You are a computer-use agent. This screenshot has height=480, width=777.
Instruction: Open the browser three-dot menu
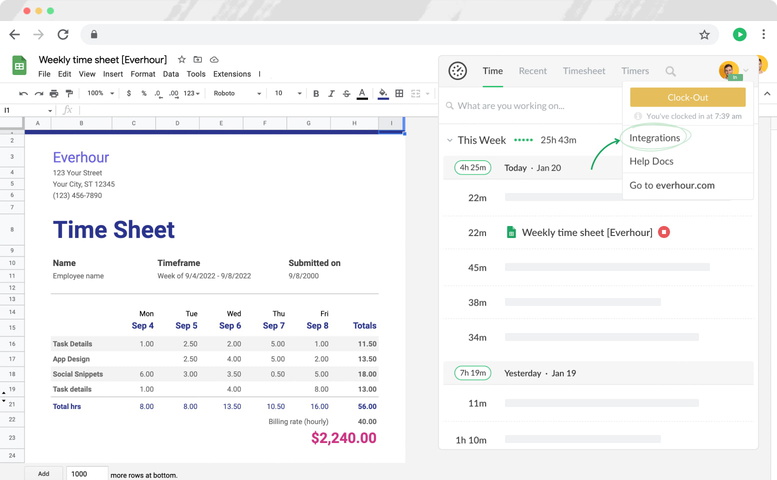click(763, 34)
